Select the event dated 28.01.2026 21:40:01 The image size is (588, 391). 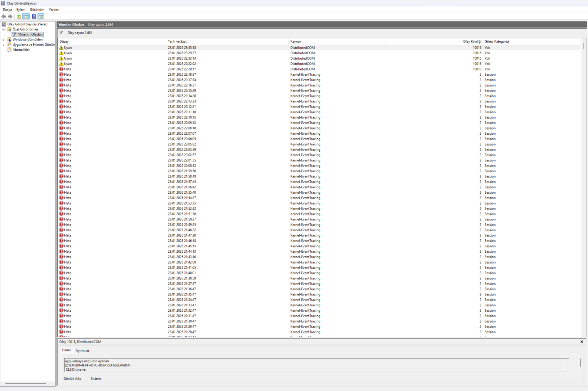[320, 273]
